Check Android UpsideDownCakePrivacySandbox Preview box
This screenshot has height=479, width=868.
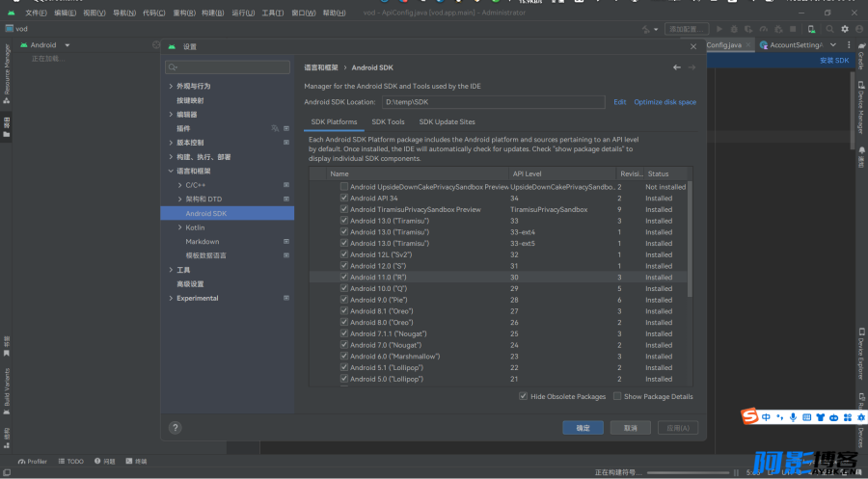344,187
